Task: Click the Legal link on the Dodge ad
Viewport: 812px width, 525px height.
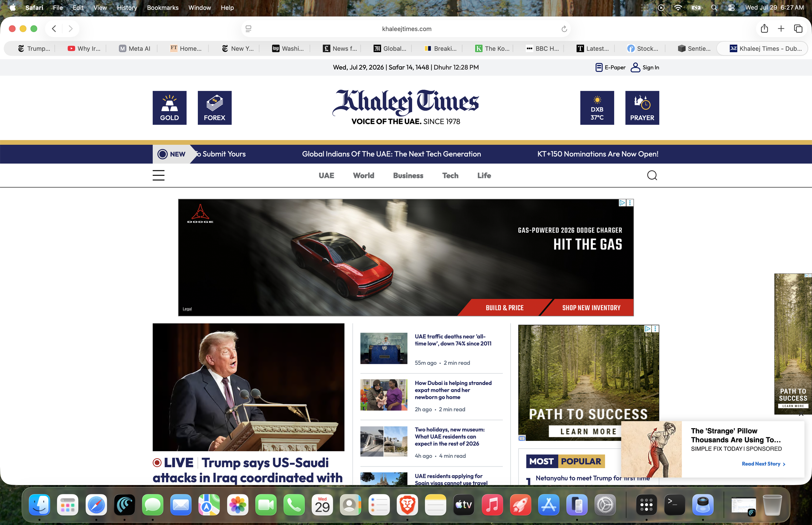Action: click(187, 309)
